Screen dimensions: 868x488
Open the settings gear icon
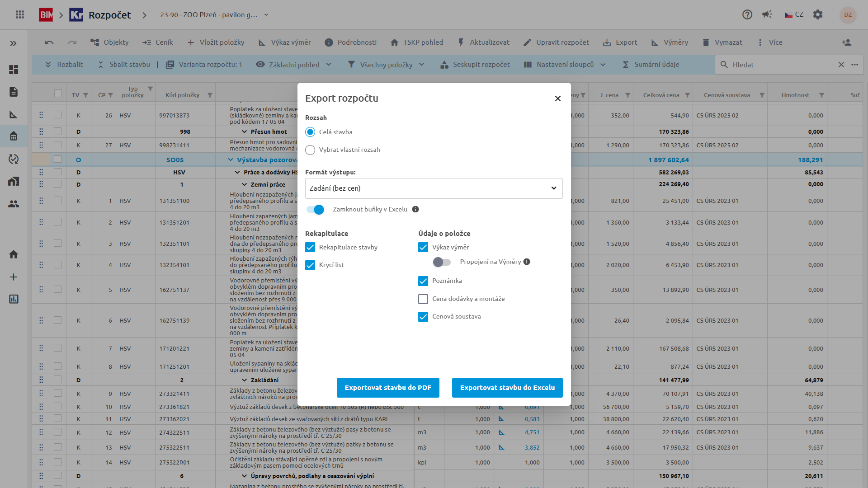pos(818,14)
